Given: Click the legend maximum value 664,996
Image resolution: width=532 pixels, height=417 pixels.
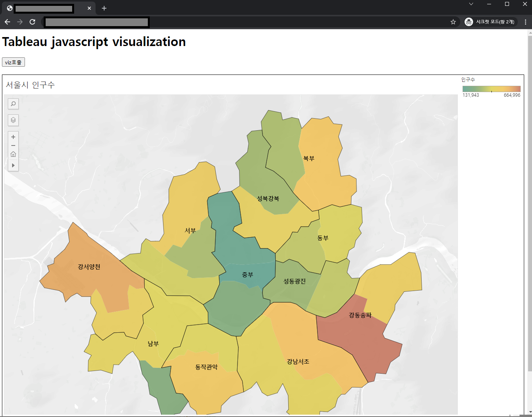Looking at the screenshot, I should click(512, 95).
